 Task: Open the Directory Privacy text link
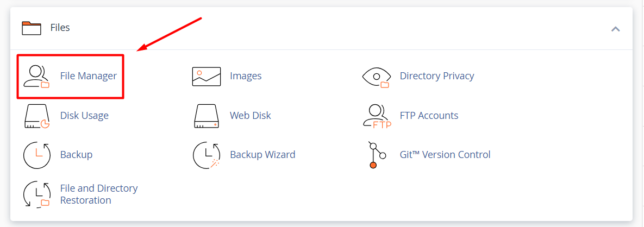[x=437, y=76]
